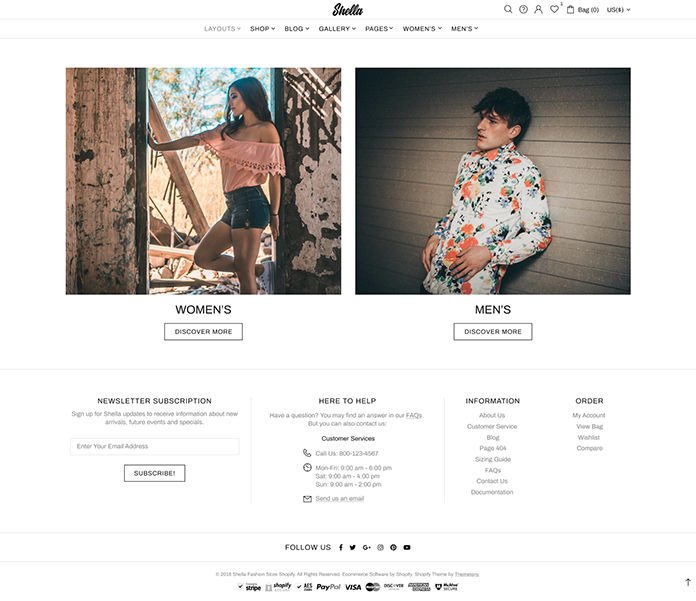Open the BLOG menu item
The height and width of the screenshot is (601, 696).
tap(297, 28)
